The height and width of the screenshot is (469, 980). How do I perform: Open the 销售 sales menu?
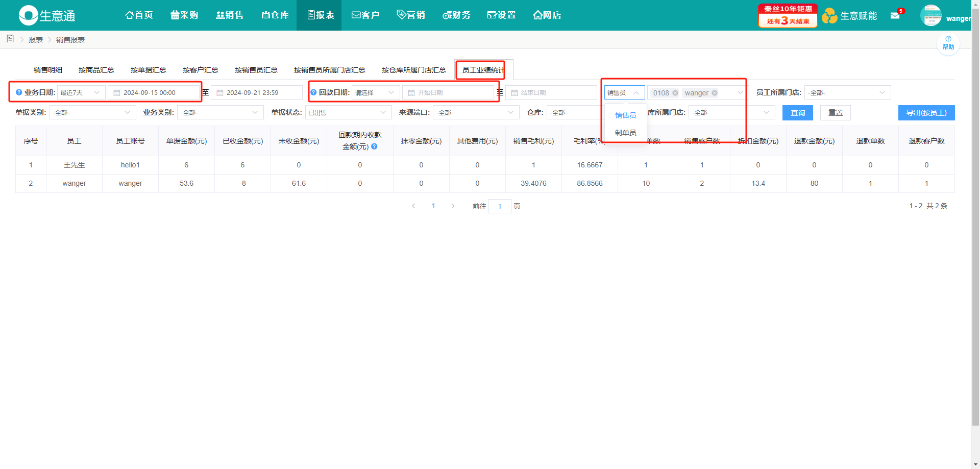pyautogui.click(x=230, y=15)
